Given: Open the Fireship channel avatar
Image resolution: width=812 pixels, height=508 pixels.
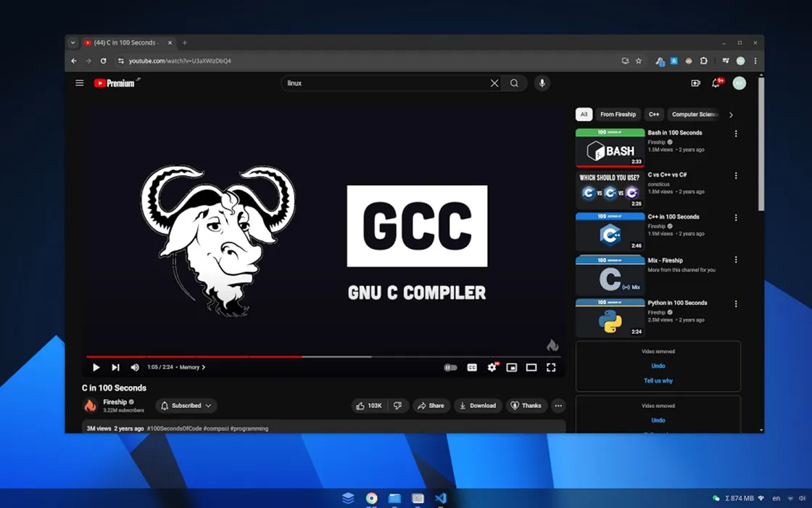Looking at the screenshot, I should point(90,406).
